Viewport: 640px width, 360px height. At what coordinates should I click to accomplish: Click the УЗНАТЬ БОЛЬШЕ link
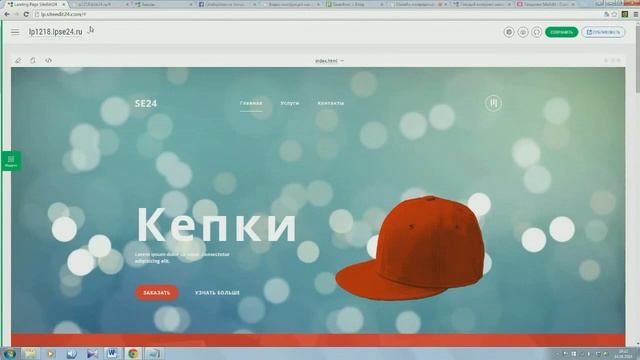tap(217, 293)
